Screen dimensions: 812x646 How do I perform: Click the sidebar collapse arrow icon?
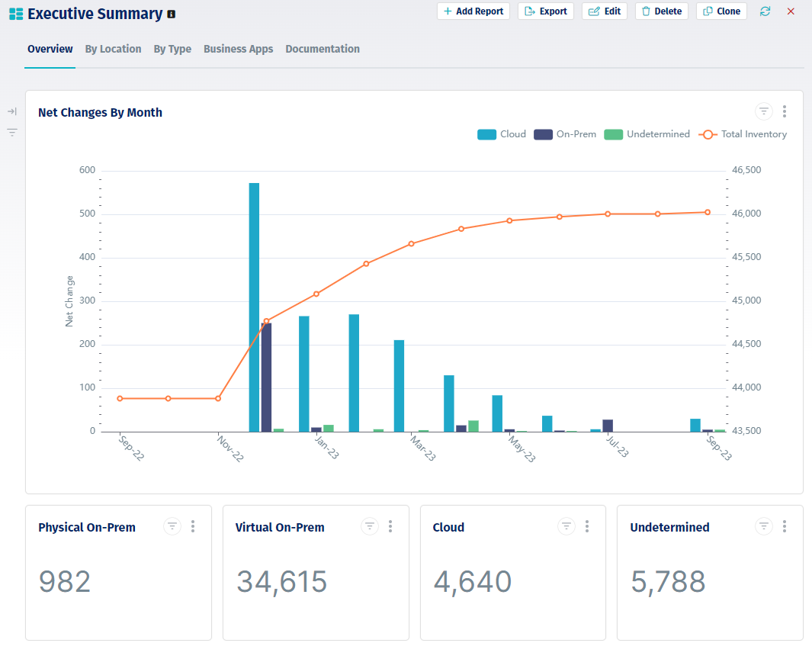(x=11, y=111)
